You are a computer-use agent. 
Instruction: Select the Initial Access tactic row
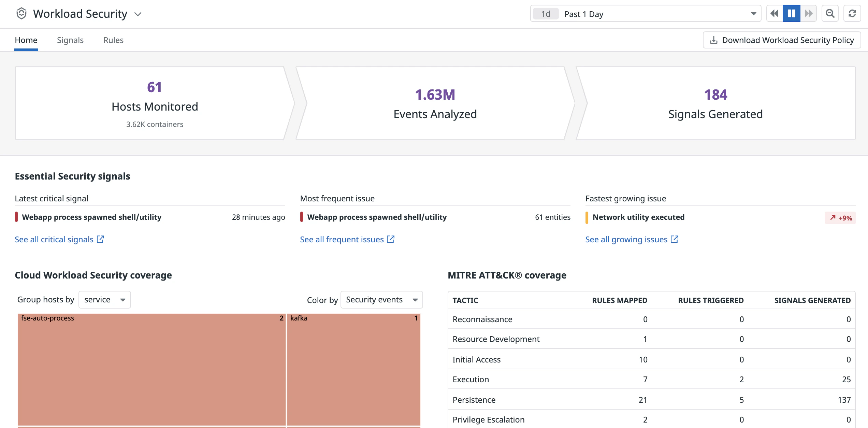click(652, 359)
